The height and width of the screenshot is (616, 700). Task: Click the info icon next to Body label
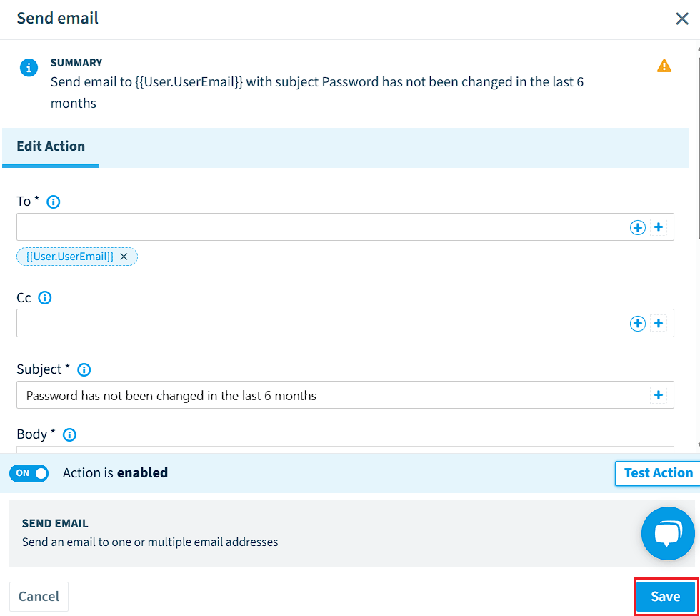(x=69, y=434)
